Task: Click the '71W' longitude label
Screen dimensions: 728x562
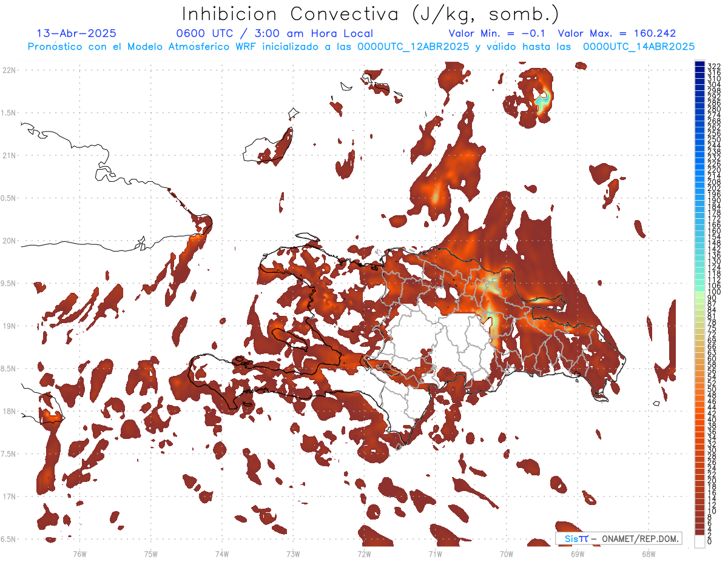Action: (x=435, y=554)
